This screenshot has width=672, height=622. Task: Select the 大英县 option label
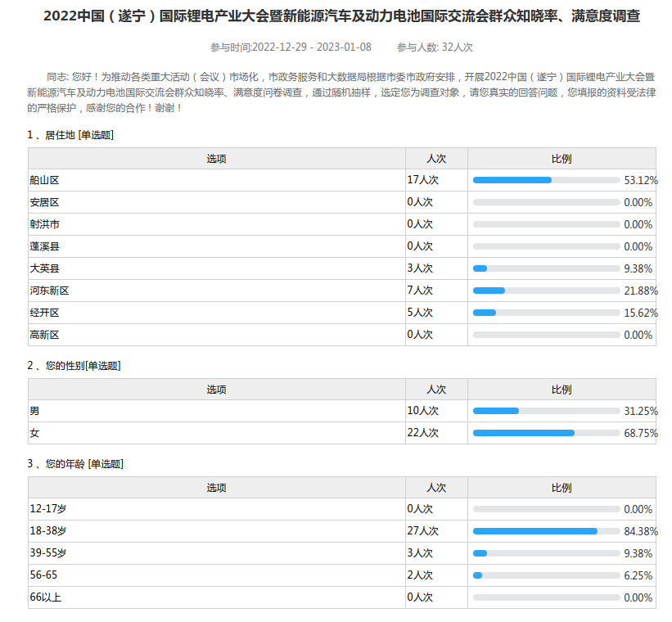click(x=45, y=268)
